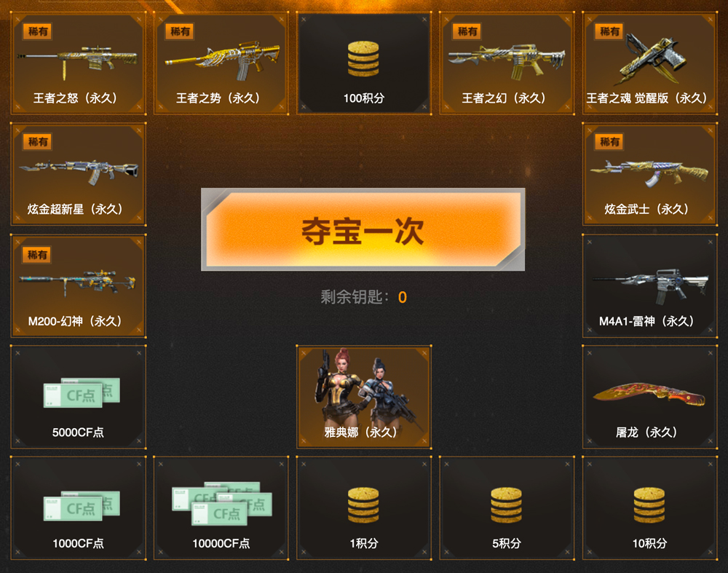Choose the 5000CF点 voucher tile
This screenshot has width=728, height=573.
click(x=79, y=397)
